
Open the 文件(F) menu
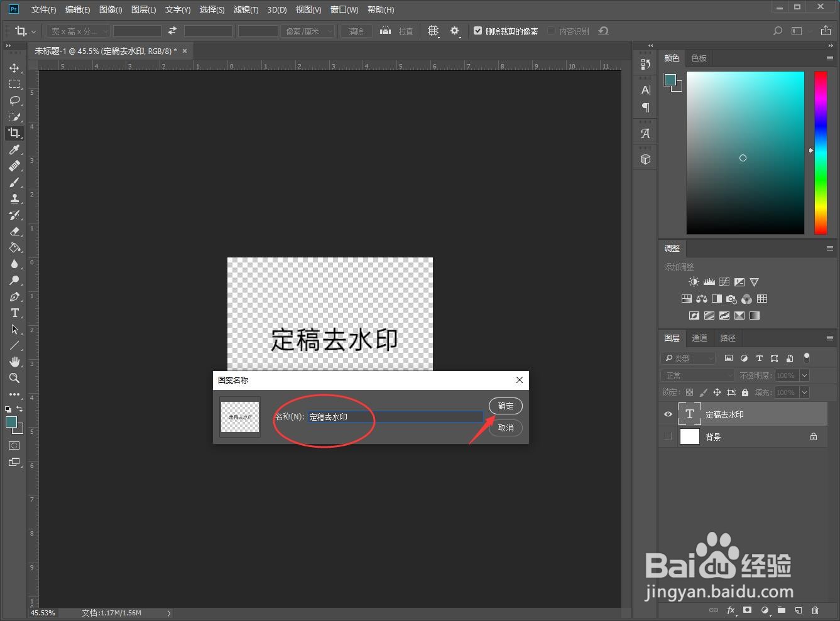pyautogui.click(x=43, y=9)
